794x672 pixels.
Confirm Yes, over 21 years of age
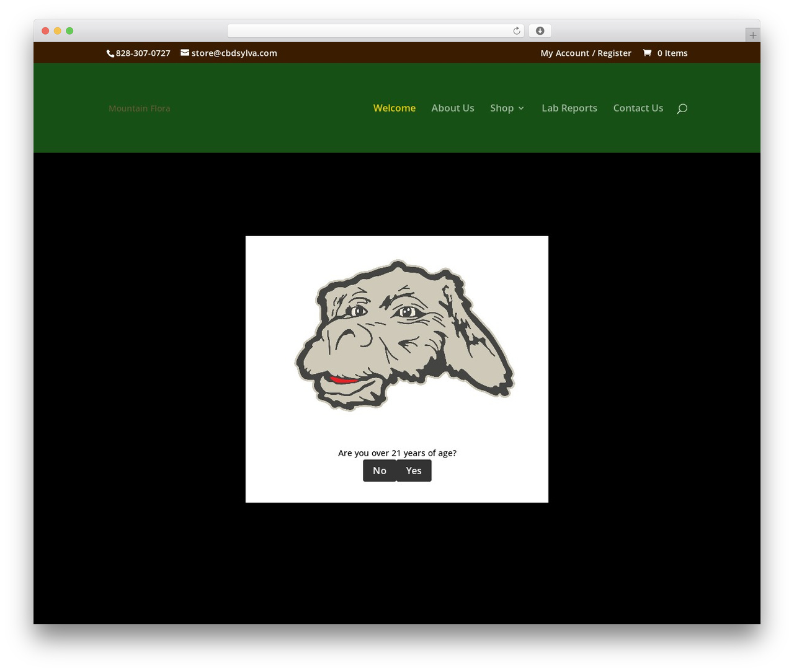414,471
